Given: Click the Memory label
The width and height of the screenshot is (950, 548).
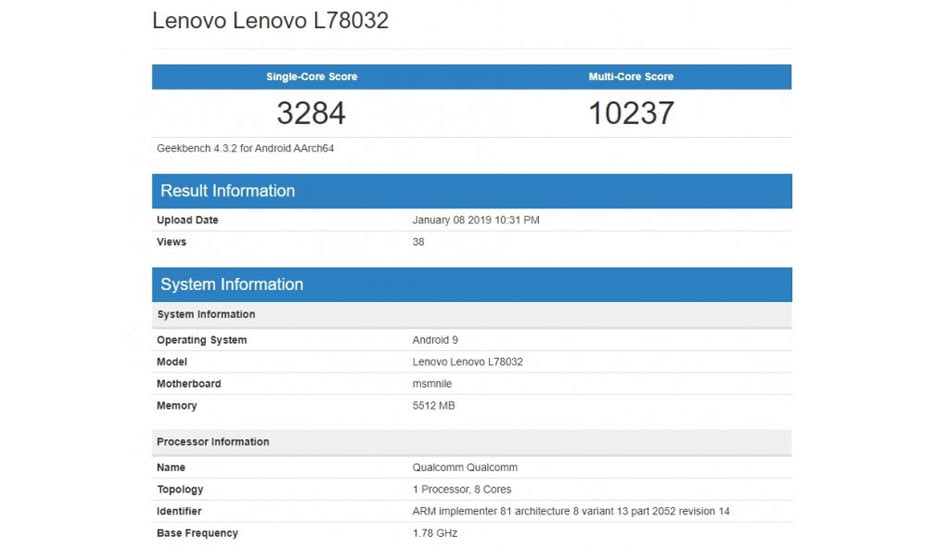Looking at the screenshot, I should [177, 406].
